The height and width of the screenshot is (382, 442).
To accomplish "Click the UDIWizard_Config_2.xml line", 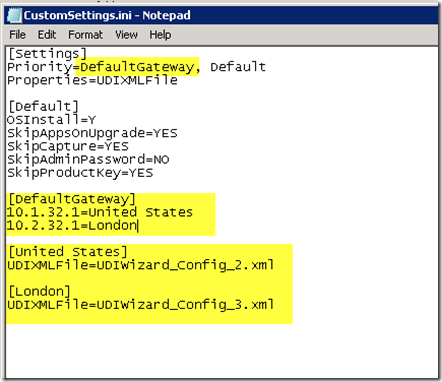I will [140, 265].
